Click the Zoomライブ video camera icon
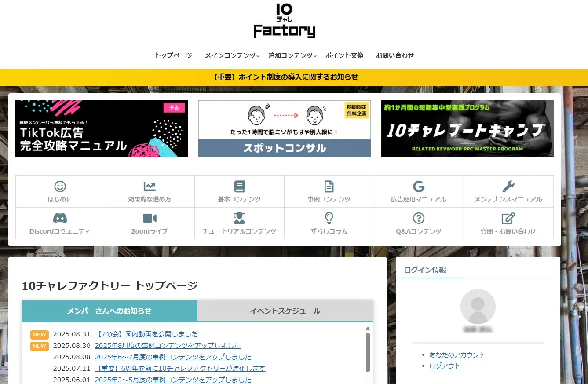Image resolution: width=588 pixels, height=384 pixels. (x=150, y=218)
